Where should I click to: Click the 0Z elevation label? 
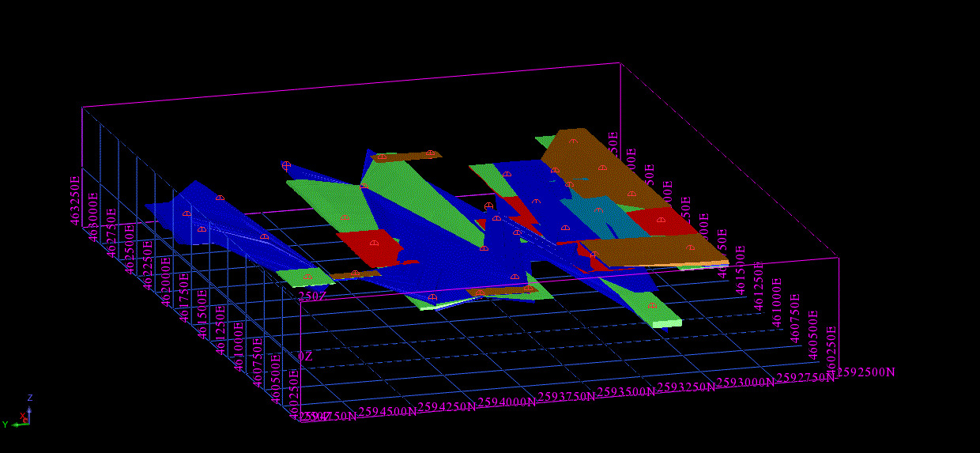click(304, 357)
